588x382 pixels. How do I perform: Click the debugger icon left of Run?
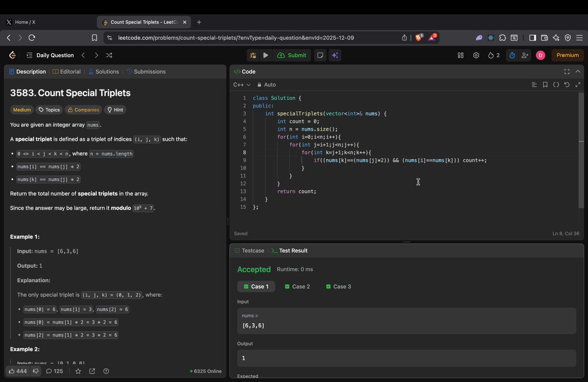pyautogui.click(x=253, y=55)
